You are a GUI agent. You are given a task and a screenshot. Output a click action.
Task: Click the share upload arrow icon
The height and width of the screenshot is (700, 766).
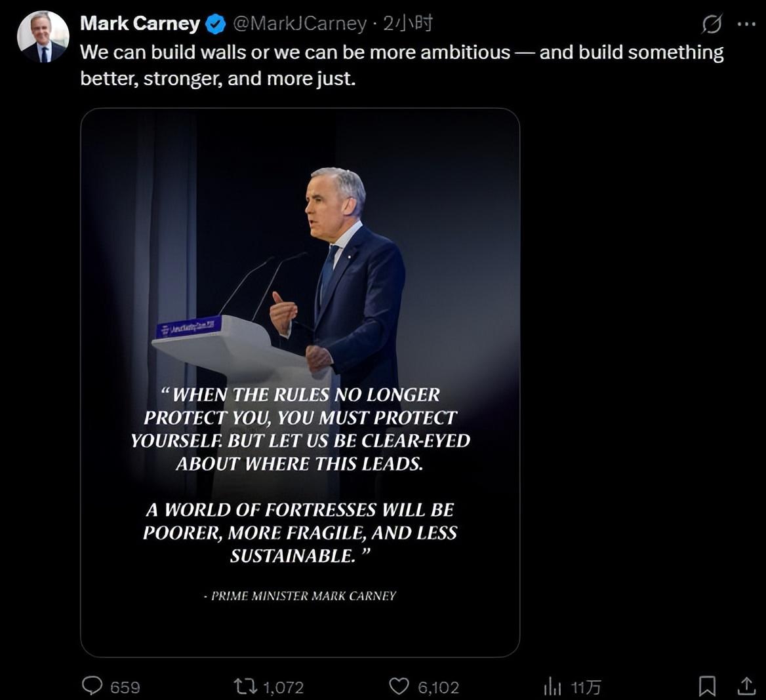pos(746,686)
